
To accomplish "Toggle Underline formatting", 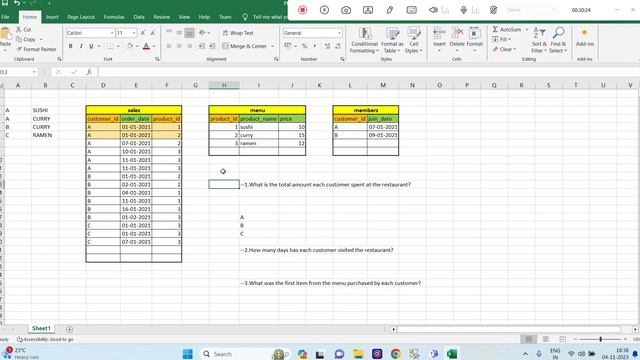I will click(91, 46).
